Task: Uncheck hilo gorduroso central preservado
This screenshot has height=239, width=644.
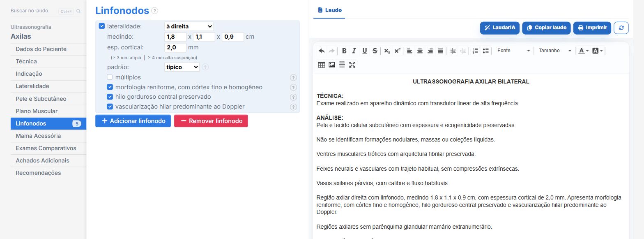Action: [110, 97]
